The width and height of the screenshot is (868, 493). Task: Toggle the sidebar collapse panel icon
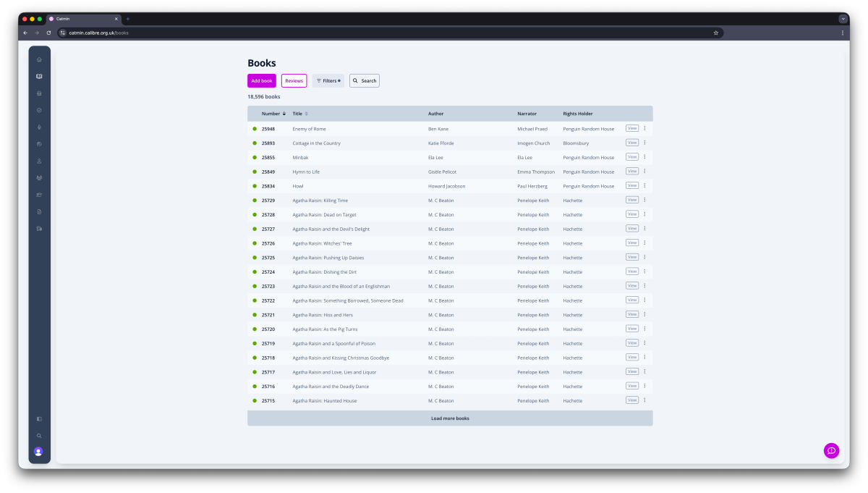39,418
